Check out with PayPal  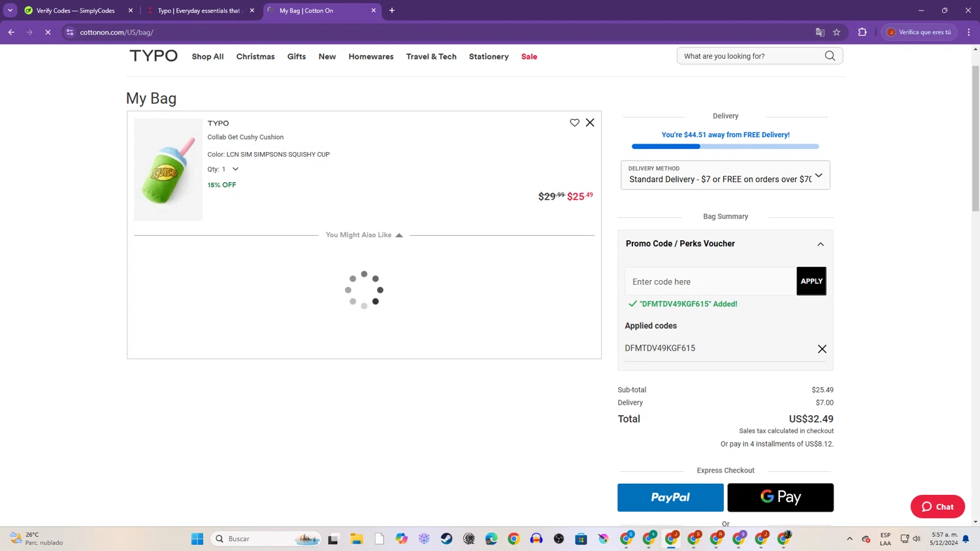click(x=670, y=497)
